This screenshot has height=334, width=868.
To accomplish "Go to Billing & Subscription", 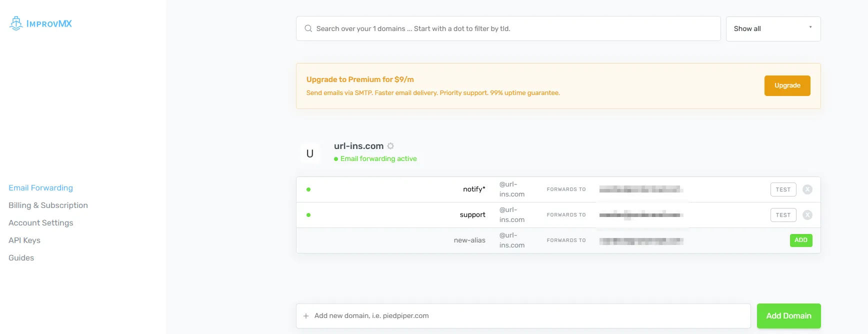I will (48, 205).
